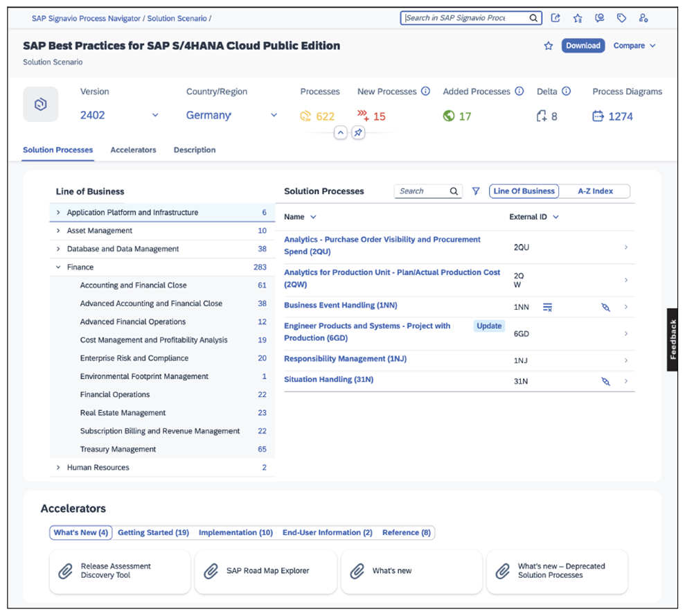Screen dimensions: 685x616
Task: Click the user settings icon at top right
Action: tap(643, 18)
